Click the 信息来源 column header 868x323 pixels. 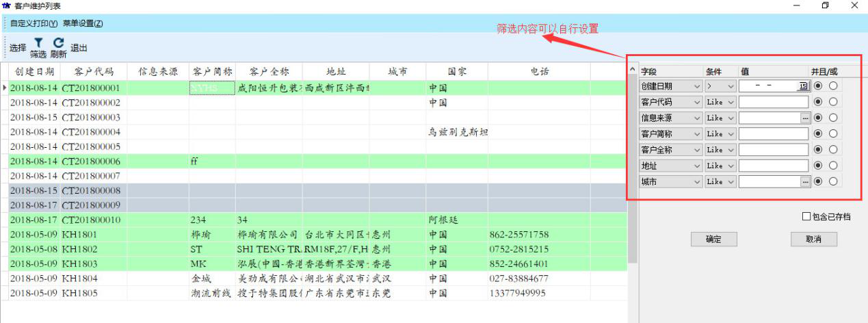click(x=158, y=71)
